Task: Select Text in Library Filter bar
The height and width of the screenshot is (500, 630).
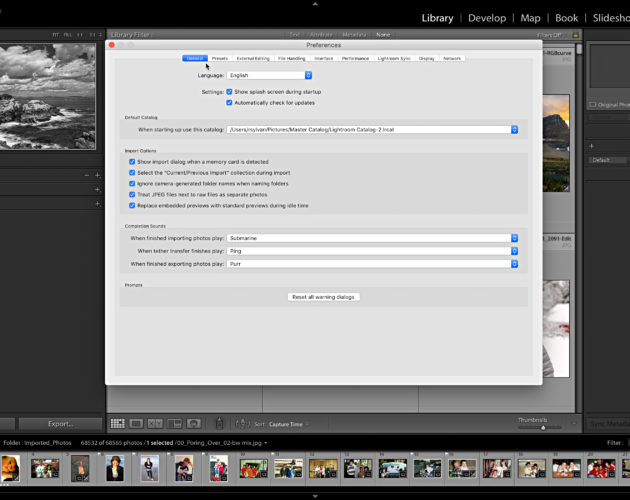Action: click(x=295, y=35)
